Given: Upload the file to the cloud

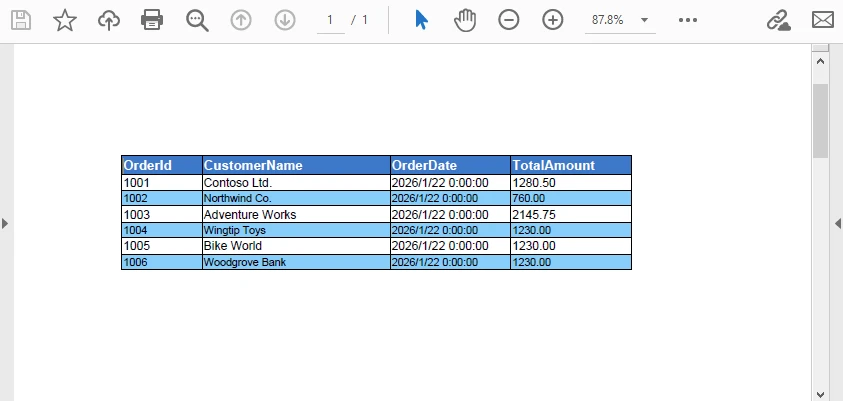Looking at the screenshot, I should pyautogui.click(x=109, y=20).
